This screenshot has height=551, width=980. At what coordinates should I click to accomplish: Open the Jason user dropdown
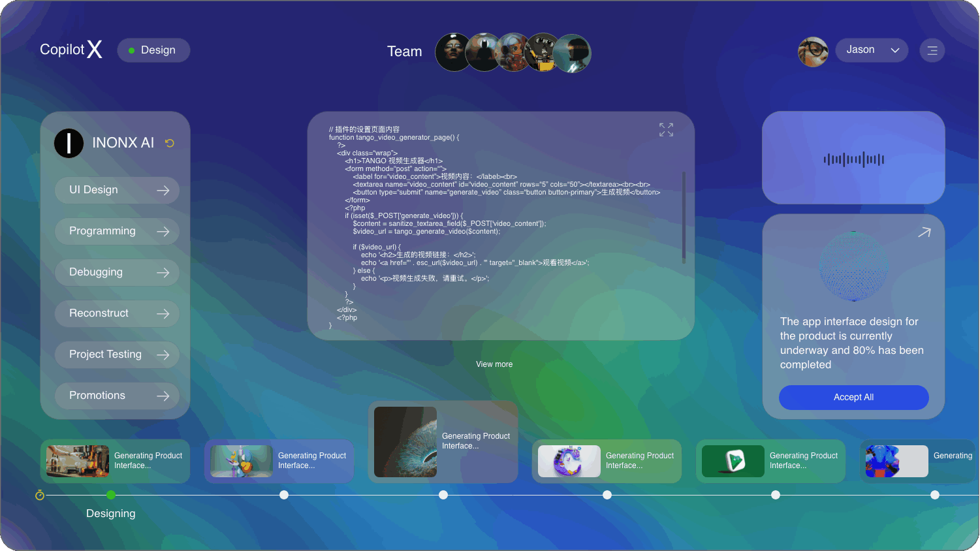point(872,50)
